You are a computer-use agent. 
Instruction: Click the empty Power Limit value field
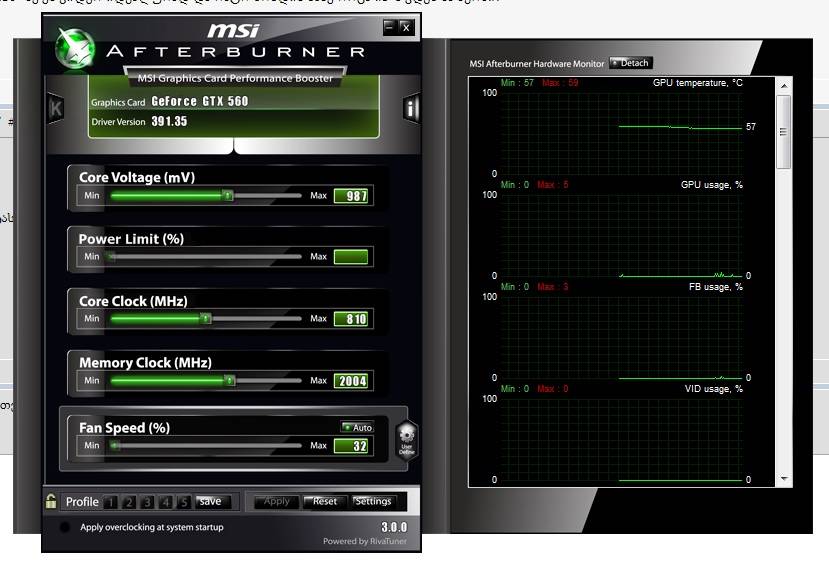351,257
